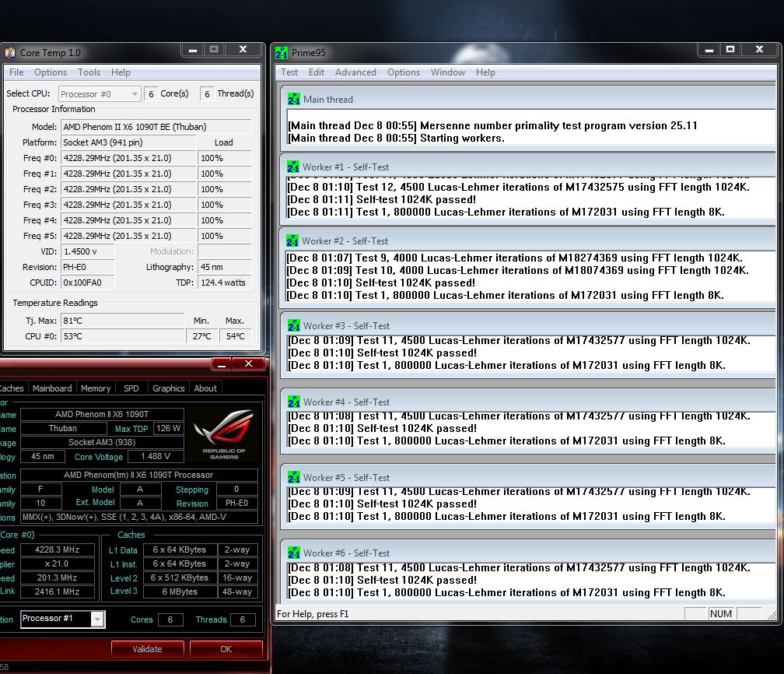784x674 pixels.
Task: Click the Worker #1 Self-Test icon
Action: tap(293, 167)
